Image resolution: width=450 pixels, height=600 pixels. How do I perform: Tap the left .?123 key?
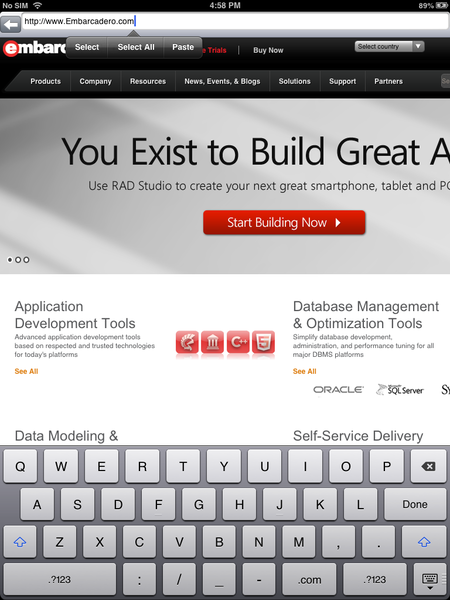(x=60, y=580)
